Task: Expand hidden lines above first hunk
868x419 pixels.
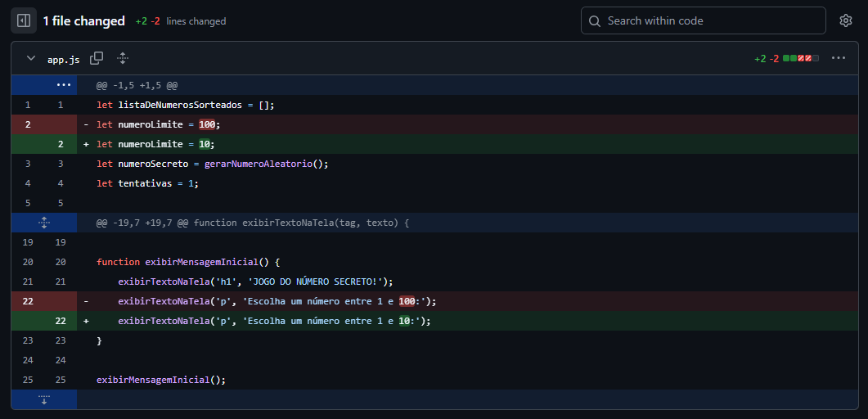Action: click(x=64, y=85)
